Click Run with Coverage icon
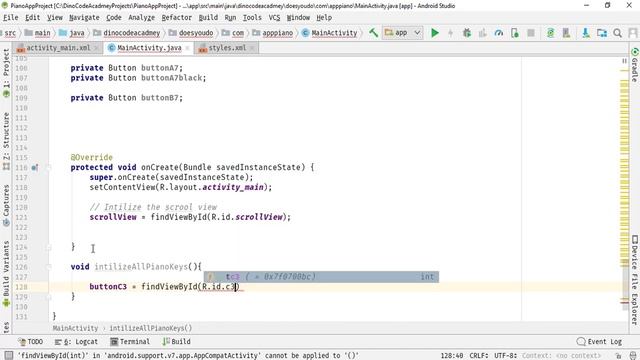This screenshot has width=640, height=360. pyautogui.click(x=482, y=33)
